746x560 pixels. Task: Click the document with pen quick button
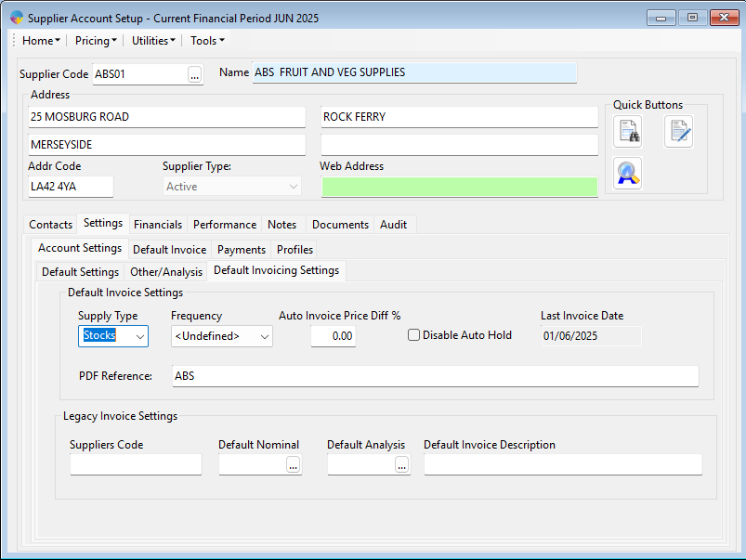(x=678, y=133)
